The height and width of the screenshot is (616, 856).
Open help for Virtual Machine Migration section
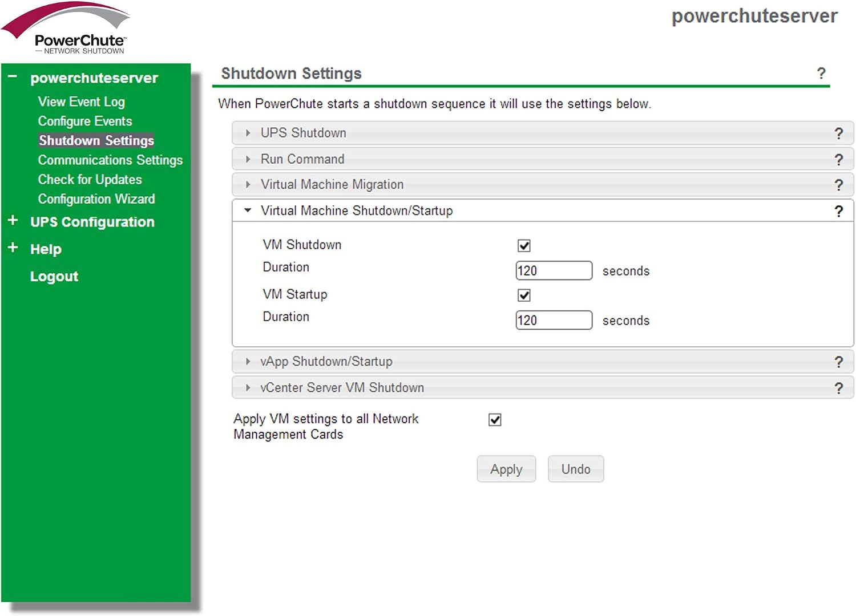838,185
